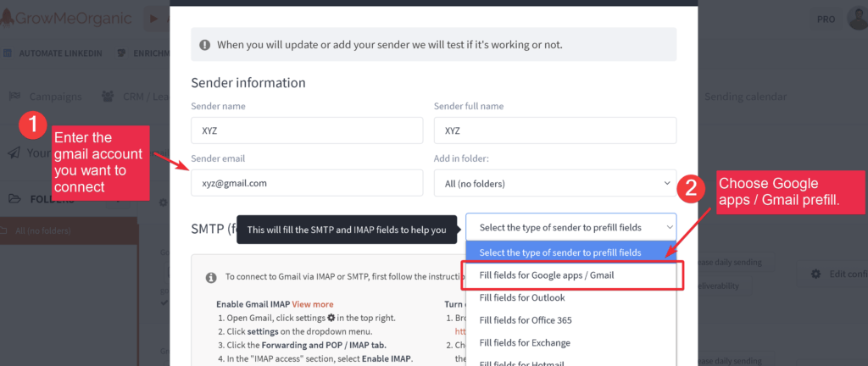The width and height of the screenshot is (868, 366).
Task: Click 'Enable Gmail IMAP' instruction heading
Action: click(253, 304)
